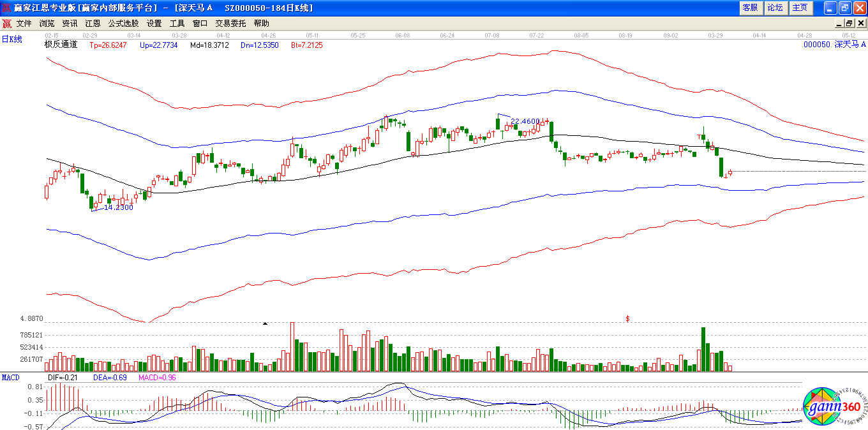The width and height of the screenshot is (868, 430).
Task: Click the 05-12 date on time axis
Action: point(849,35)
